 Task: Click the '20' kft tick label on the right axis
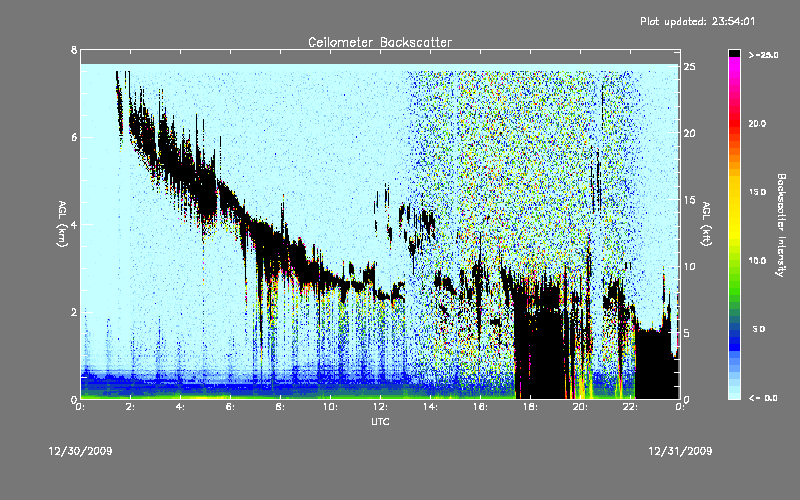(689, 133)
